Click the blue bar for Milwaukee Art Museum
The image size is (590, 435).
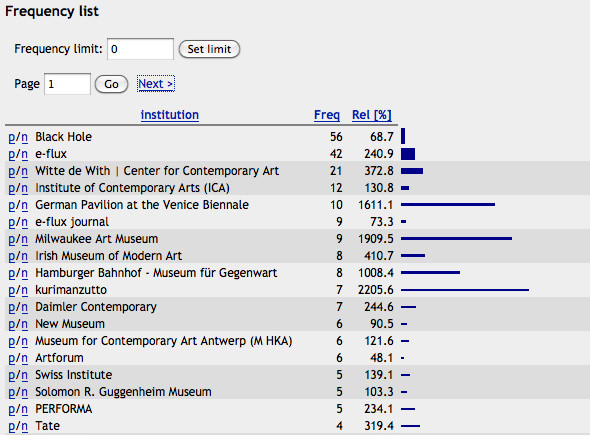click(456, 239)
